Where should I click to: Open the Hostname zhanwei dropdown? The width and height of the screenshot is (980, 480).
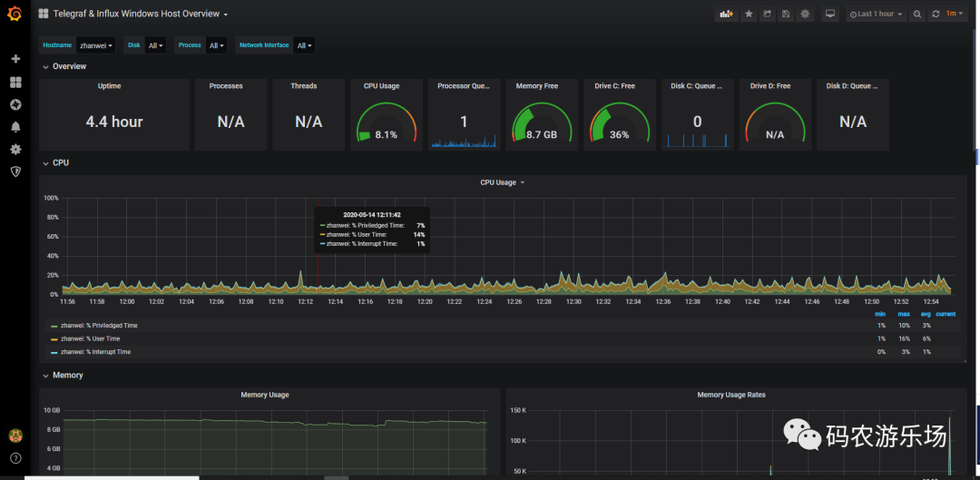[x=95, y=45]
